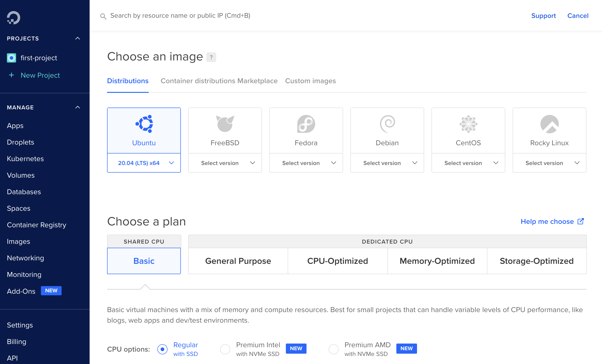This screenshot has height=364, width=602.
Task: Open Container Registry in sidebar
Action: click(37, 225)
